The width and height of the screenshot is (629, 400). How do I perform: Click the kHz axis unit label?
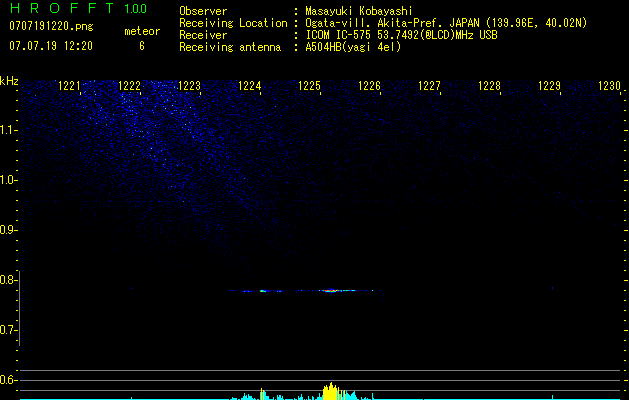click(9, 81)
